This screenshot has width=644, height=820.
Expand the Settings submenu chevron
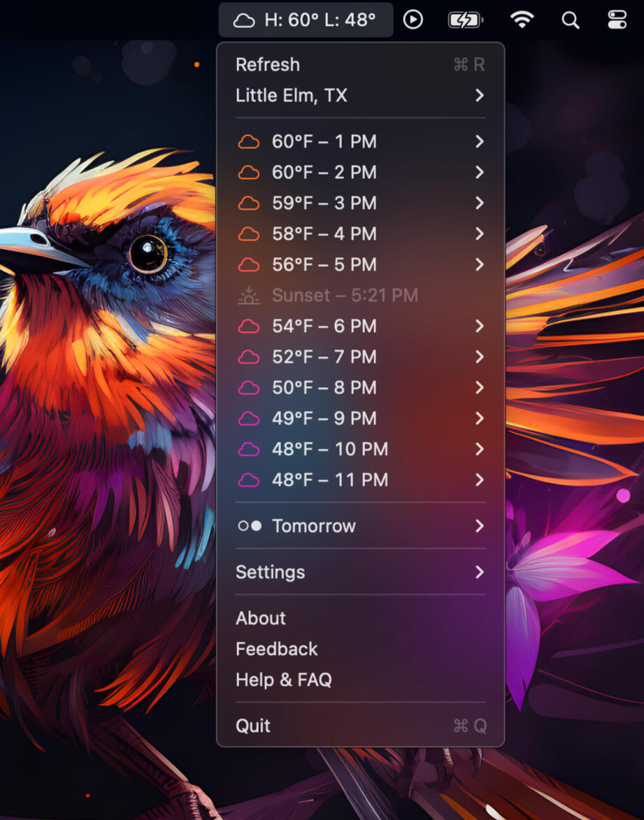click(x=480, y=573)
